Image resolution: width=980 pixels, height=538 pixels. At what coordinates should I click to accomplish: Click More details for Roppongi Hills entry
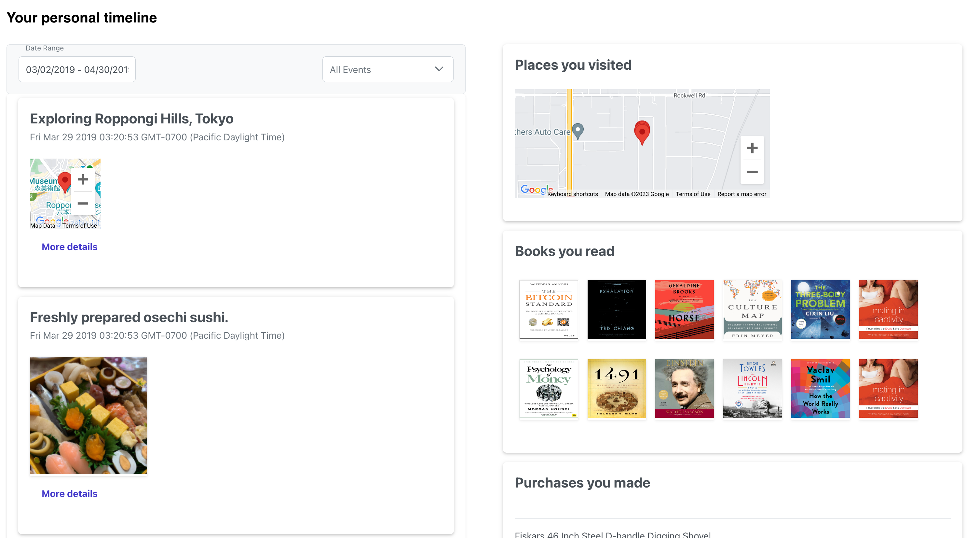pyautogui.click(x=70, y=247)
